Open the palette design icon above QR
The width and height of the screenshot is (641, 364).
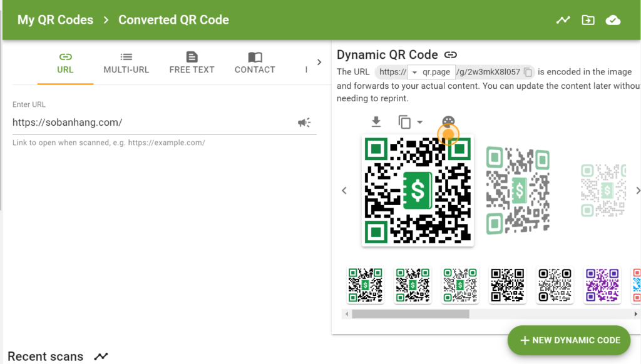pos(448,121)
